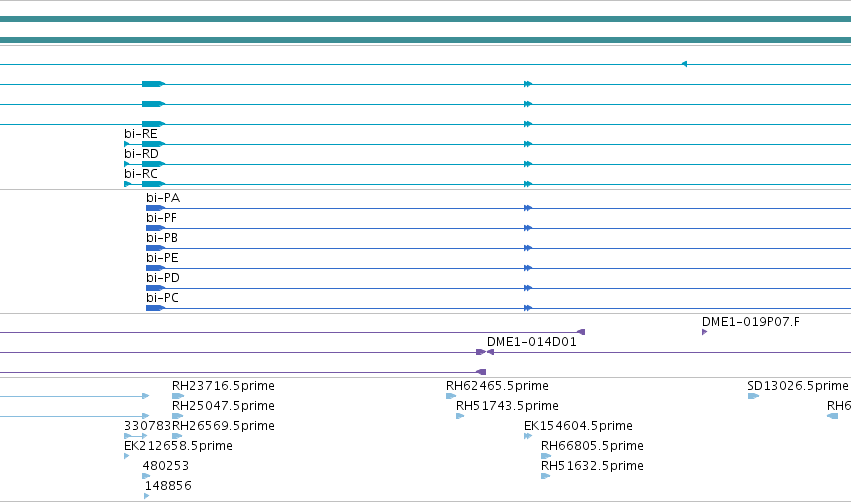Click the 148856 arrow glyph
851x502 pixels.
(x=147, y=496)
